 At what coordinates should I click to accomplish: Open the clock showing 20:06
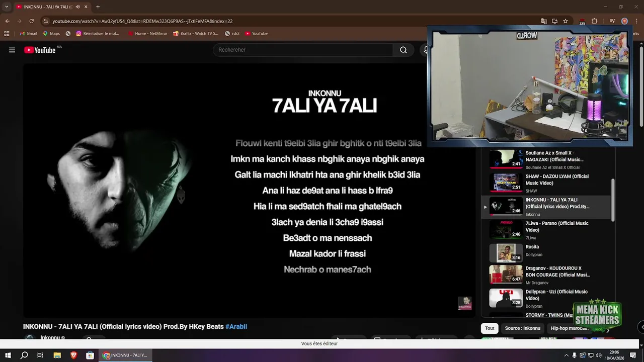[x=614, y=355]
